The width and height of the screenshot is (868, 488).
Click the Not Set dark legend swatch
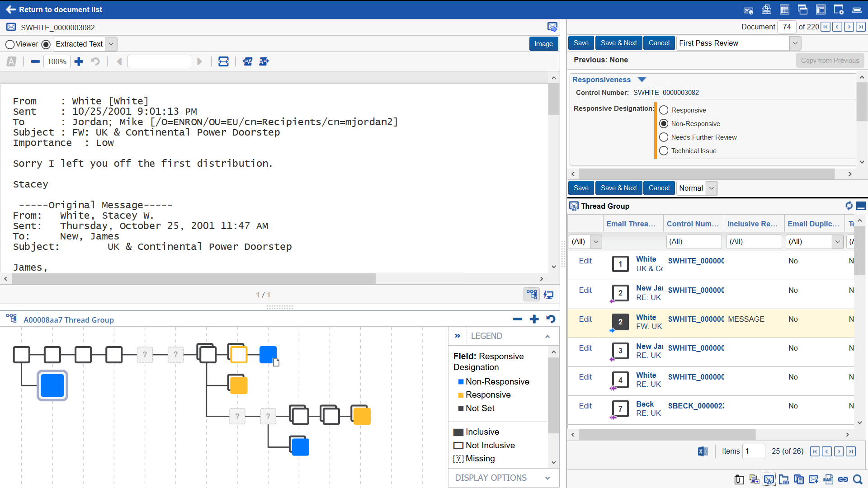pos(461,408)
